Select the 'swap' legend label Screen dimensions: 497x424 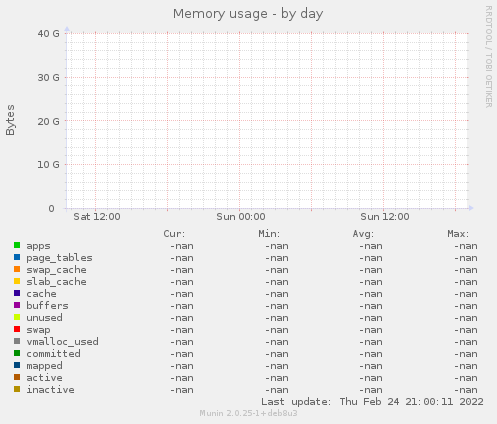click(x=38, y=330)
